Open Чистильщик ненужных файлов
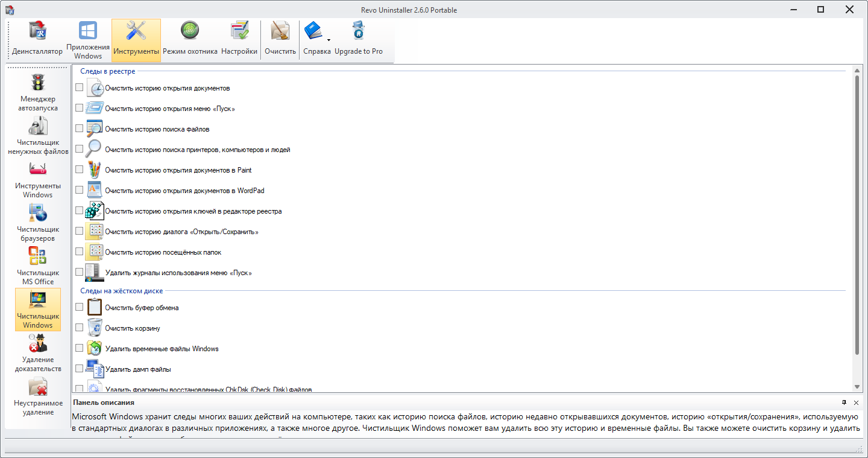Viewport: 868px width, 458px height. click(x=38, y=136)
